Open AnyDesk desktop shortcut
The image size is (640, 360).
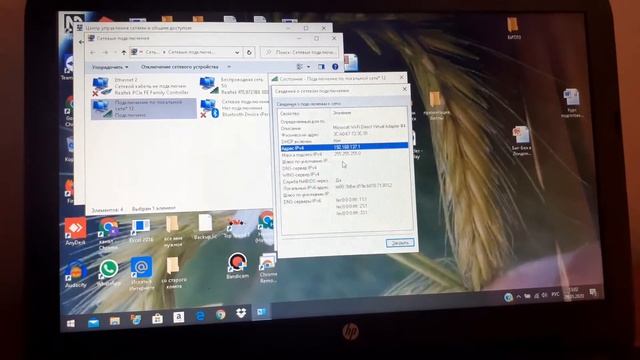[76, 232]
